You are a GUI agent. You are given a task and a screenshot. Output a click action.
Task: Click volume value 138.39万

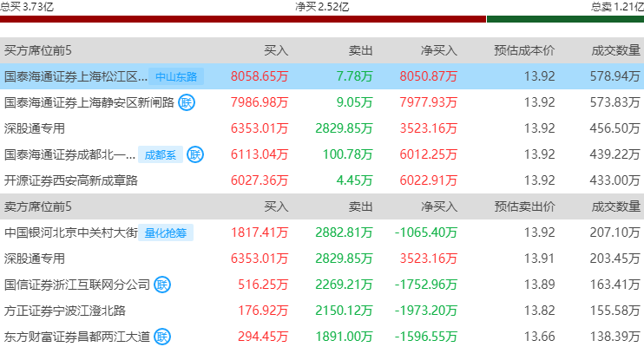614,337
